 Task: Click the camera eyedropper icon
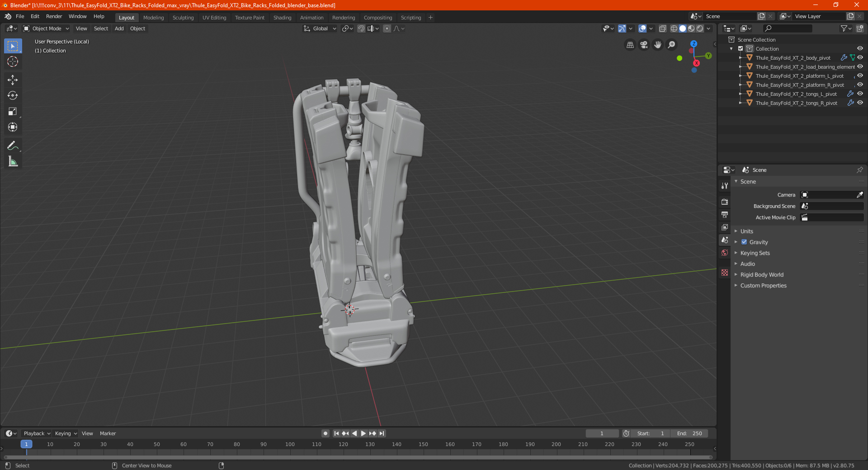coord(859,195)
